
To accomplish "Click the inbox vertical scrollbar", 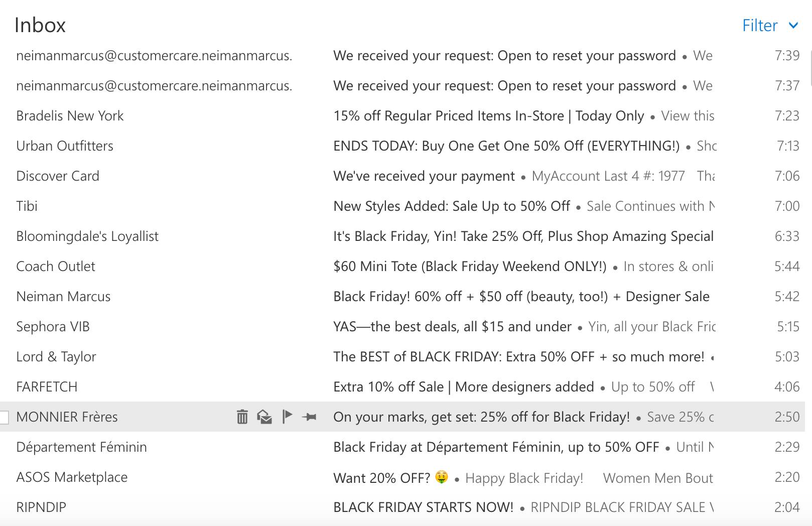I will pos(809,70).
